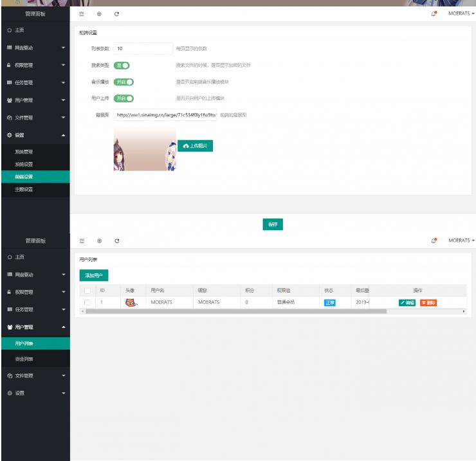Image resolution: width=476 pixels, height=461 pixels.
Task: Click the user table horizontal scrollbar
Action: coord(236,311)
